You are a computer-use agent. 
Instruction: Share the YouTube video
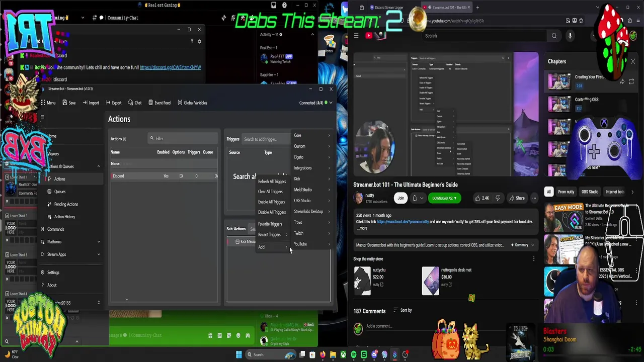[x=517, y=198]
